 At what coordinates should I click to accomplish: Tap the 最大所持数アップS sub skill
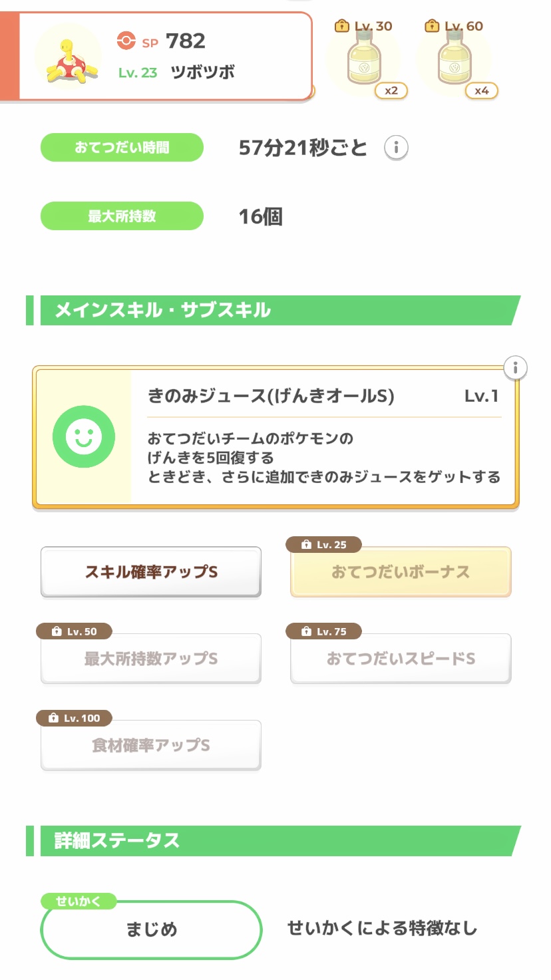click(x=151, y=659)
